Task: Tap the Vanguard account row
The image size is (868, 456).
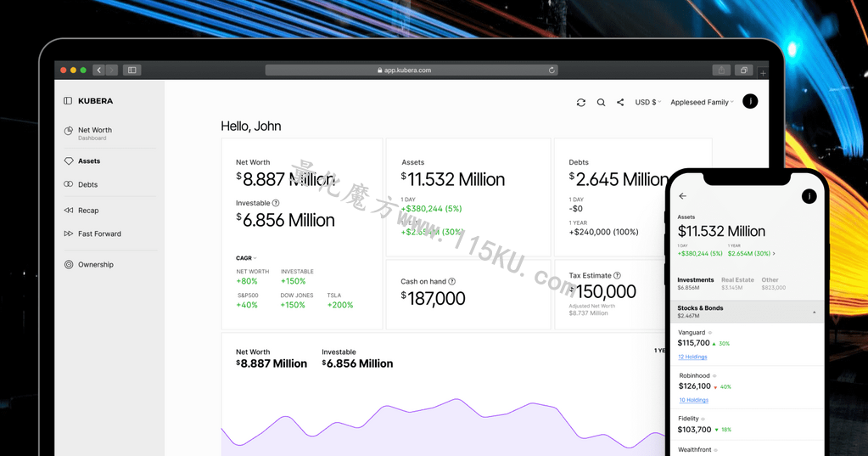Action: (x=747, y=344)
